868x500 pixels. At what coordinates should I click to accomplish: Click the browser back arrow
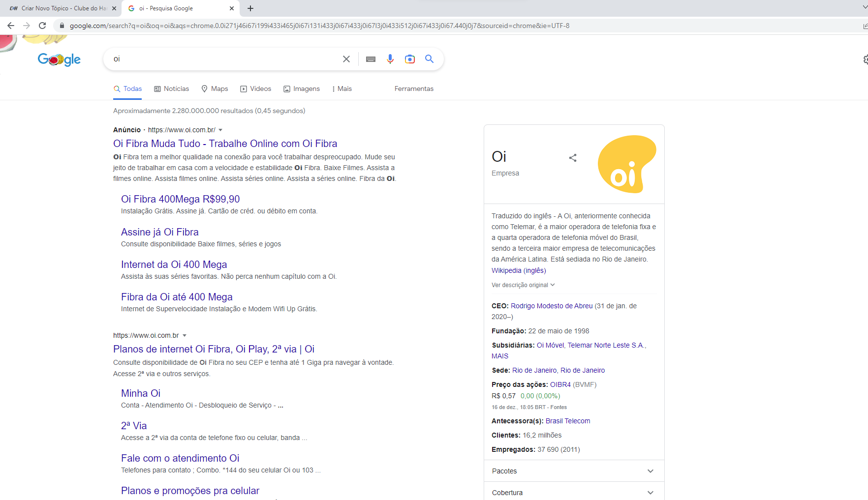tap(11, 26)
